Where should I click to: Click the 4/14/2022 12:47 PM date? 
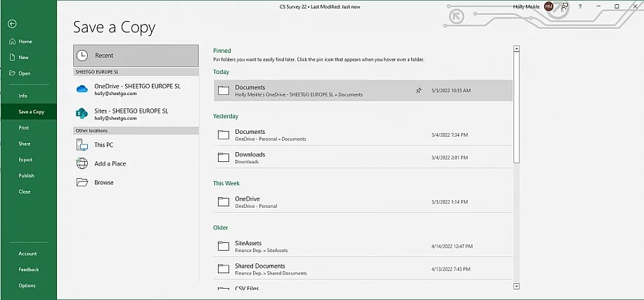point(452,246)
